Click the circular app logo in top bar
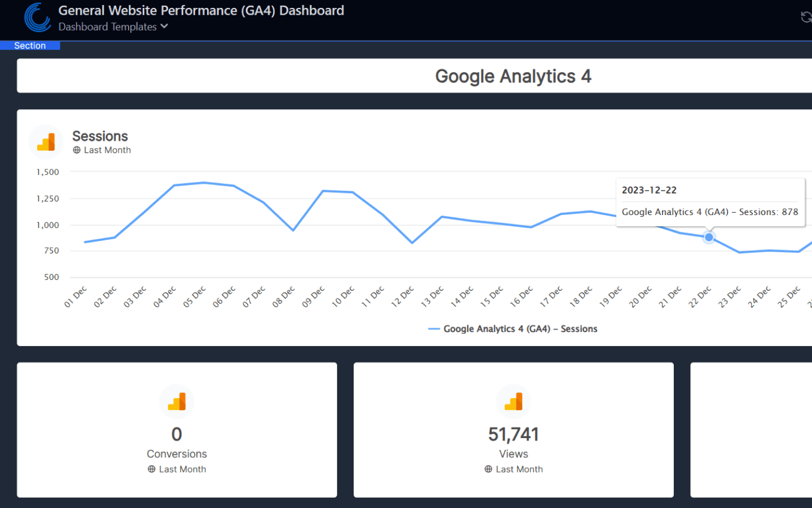The image size is (812, 508). pos(36,17)
